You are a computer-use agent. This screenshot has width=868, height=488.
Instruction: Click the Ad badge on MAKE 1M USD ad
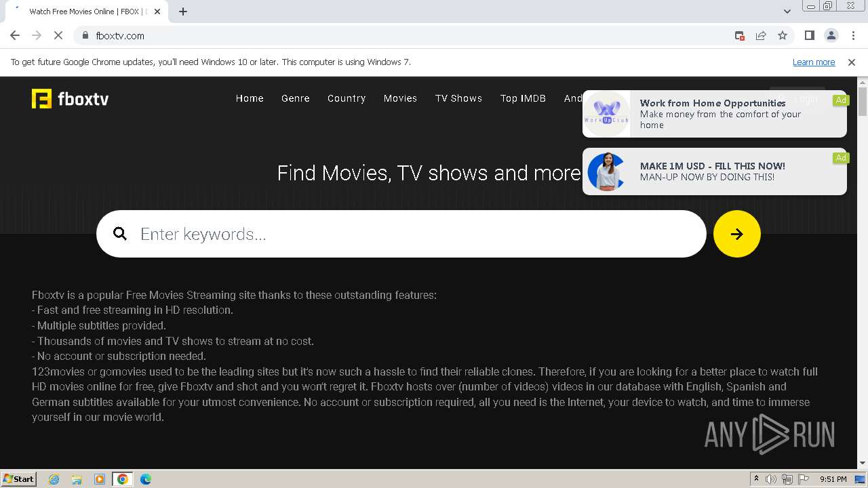(x=841, y=158)
